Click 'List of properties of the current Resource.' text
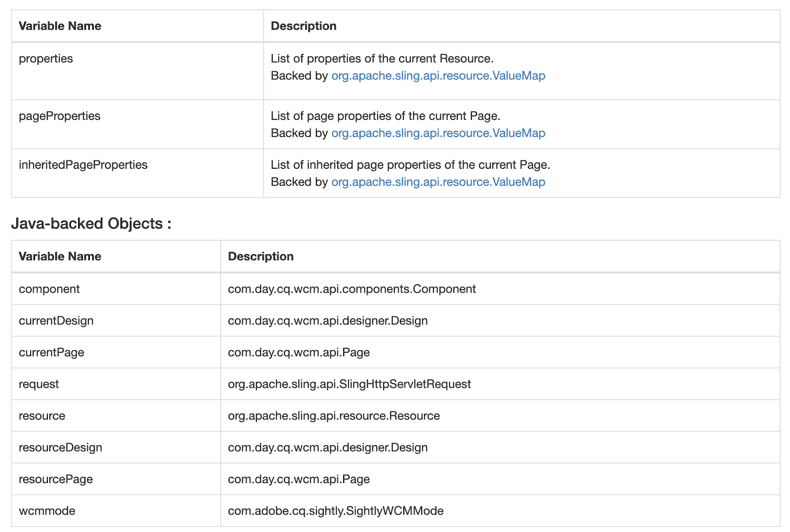 [x=382, y=59]
